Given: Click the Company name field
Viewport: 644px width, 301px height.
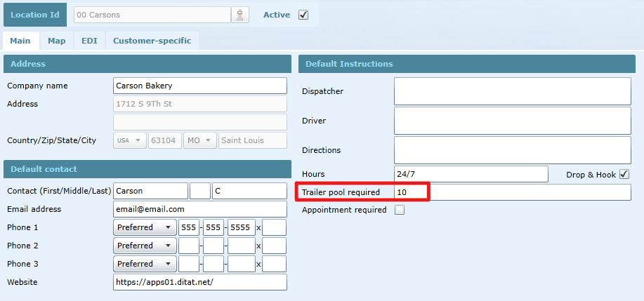Looking at the screenshot, I should [x=199, y=86].
